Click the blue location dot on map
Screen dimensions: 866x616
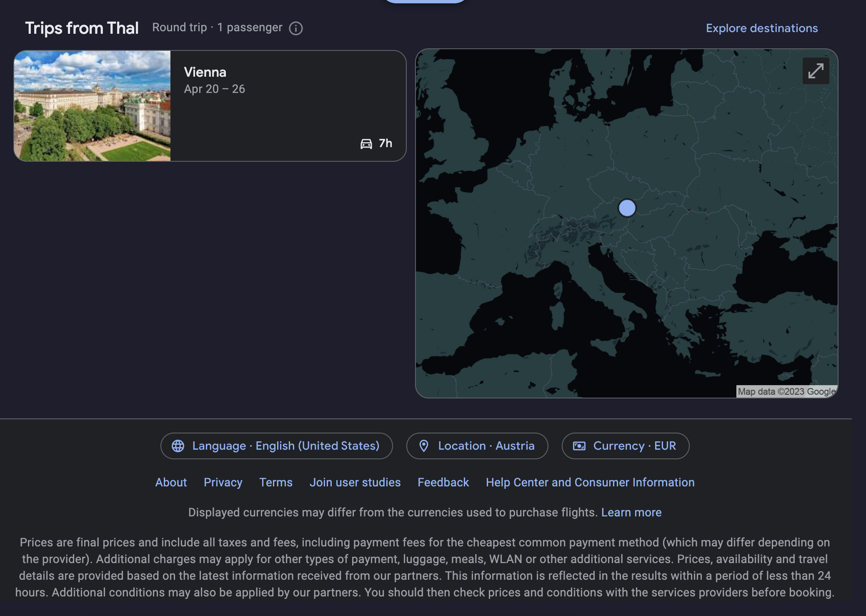(x=627, y=208)
